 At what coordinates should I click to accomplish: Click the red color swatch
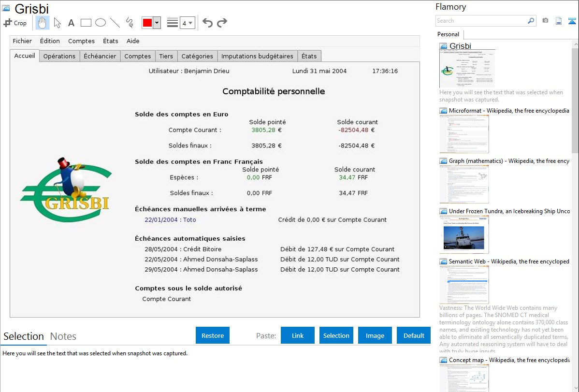(147, 23)
